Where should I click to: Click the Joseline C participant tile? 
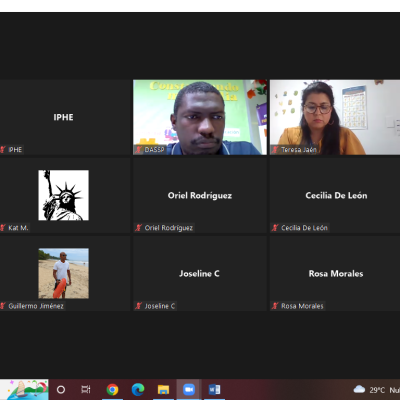[200, 273]
